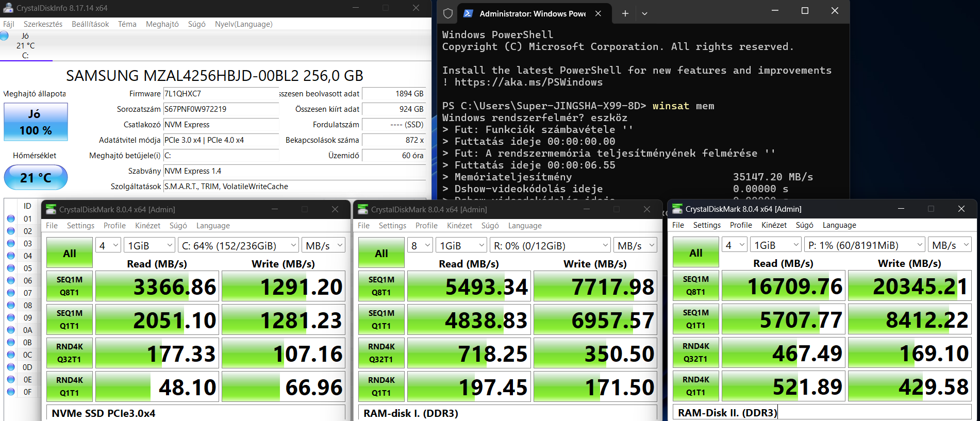Viewport: 980px width, 421px height.
Task: Open drive dropdown showing C: 64% (152/236GiB)
Action: click(239, 246)
